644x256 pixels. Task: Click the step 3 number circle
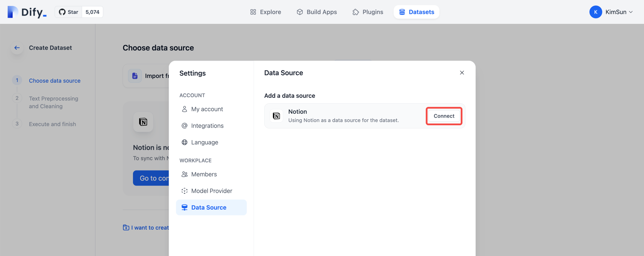pos(17,124)
